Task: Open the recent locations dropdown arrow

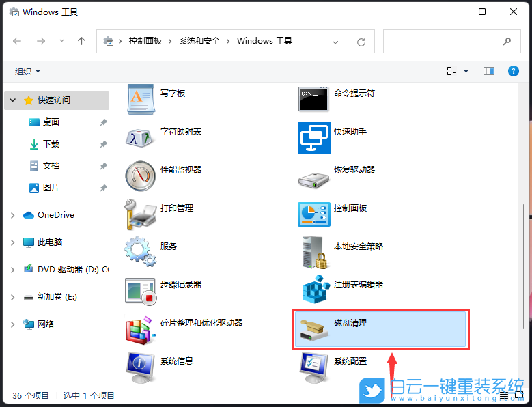Action: click(61, 41)
